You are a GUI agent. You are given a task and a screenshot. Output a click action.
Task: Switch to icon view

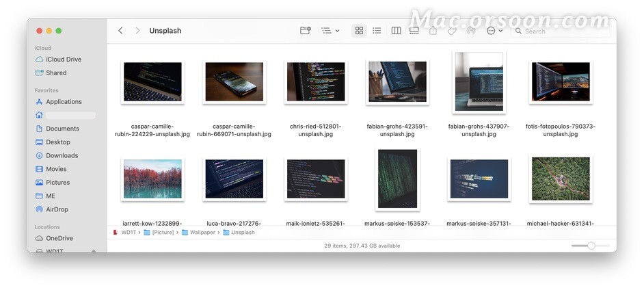[359, 30]
